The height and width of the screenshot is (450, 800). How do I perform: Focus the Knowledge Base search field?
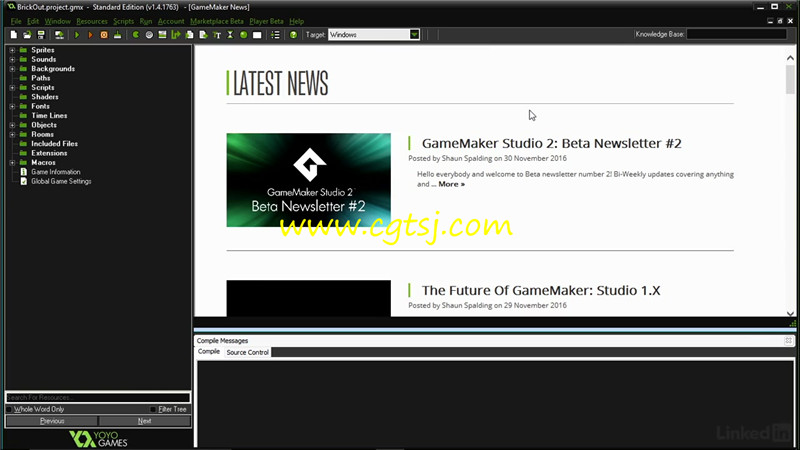[737, 34]
